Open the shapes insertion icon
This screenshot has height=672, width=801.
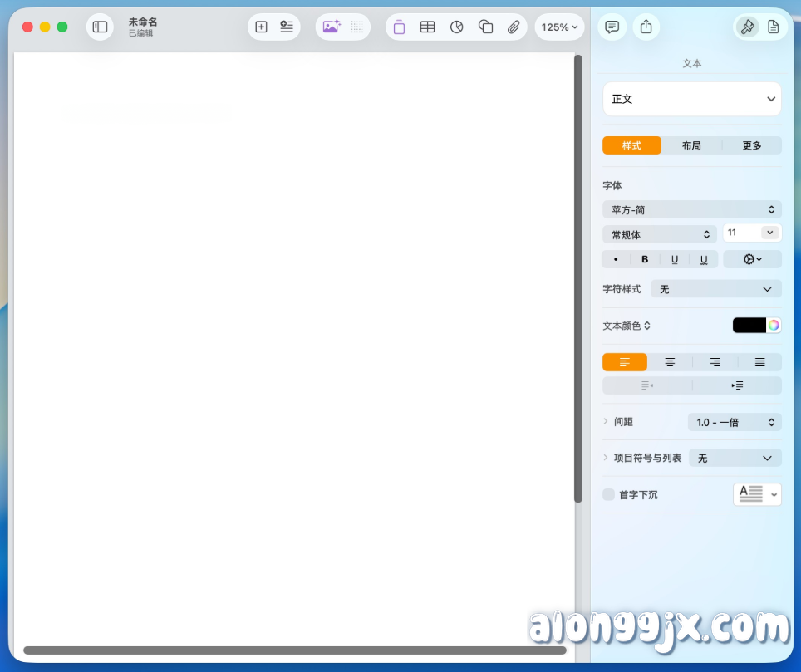pos(485,27)
